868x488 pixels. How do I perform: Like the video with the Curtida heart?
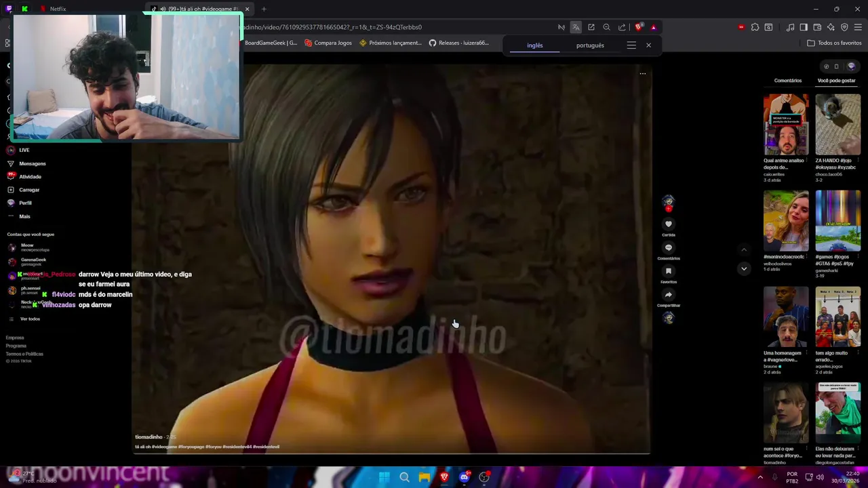[x=668, y=224]
